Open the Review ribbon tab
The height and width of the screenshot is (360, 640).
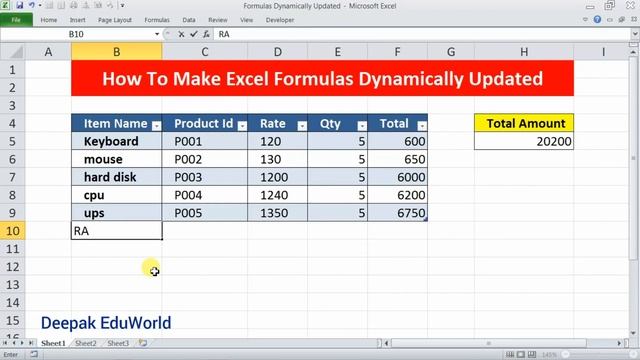[218, 20]
